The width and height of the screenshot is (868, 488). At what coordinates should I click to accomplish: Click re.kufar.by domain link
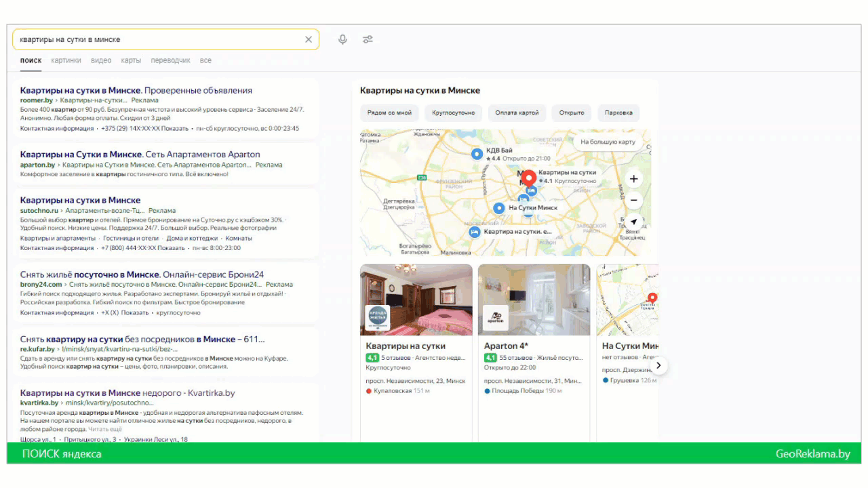[37, 349]
